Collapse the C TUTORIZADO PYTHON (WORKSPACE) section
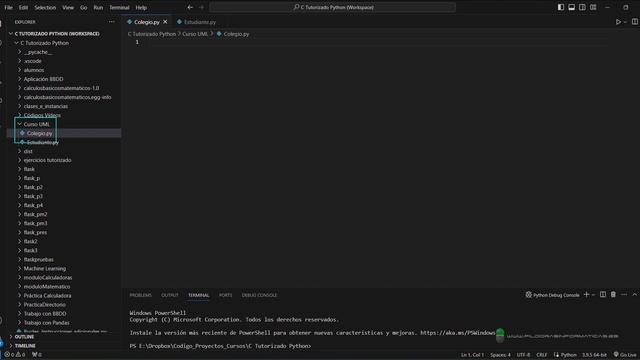The image size is (640, 360). (57, 34)
